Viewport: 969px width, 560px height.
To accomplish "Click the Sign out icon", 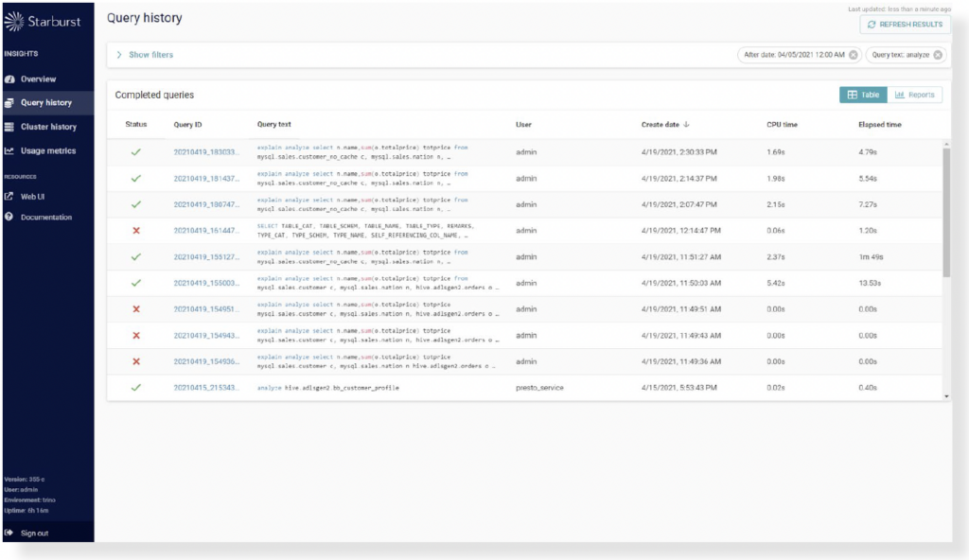I will tap(9, 534).
